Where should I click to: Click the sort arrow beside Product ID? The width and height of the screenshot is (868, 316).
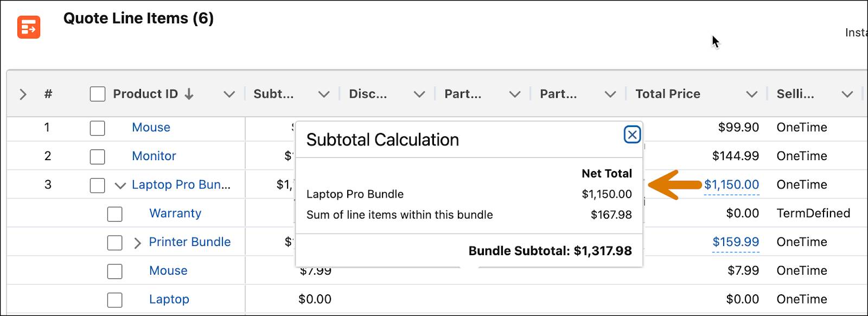click(x=189, y=94)
